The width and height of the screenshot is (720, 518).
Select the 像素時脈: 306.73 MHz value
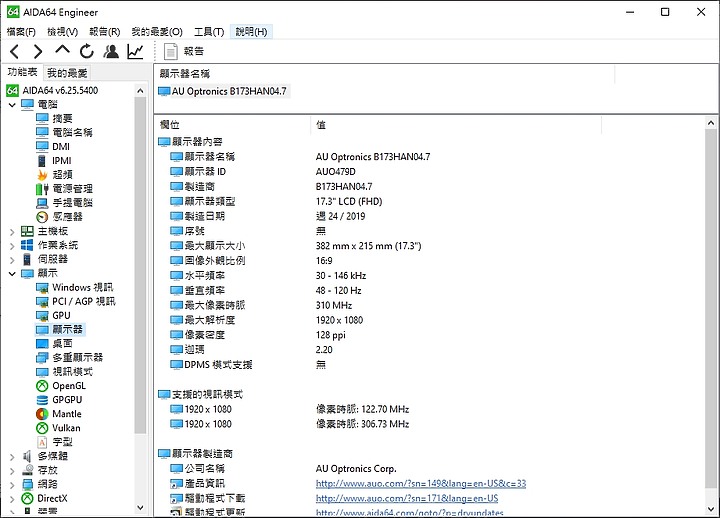click(362, 424)
